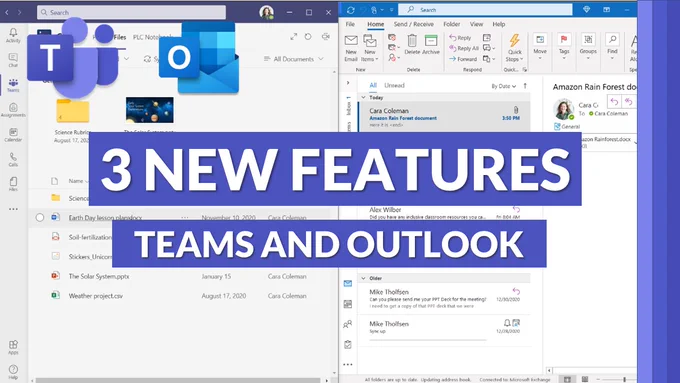The height and width of the screenshot is (383, 680).
Task: Click the New Email button in Outlook
Action: [x=351, y=48]
